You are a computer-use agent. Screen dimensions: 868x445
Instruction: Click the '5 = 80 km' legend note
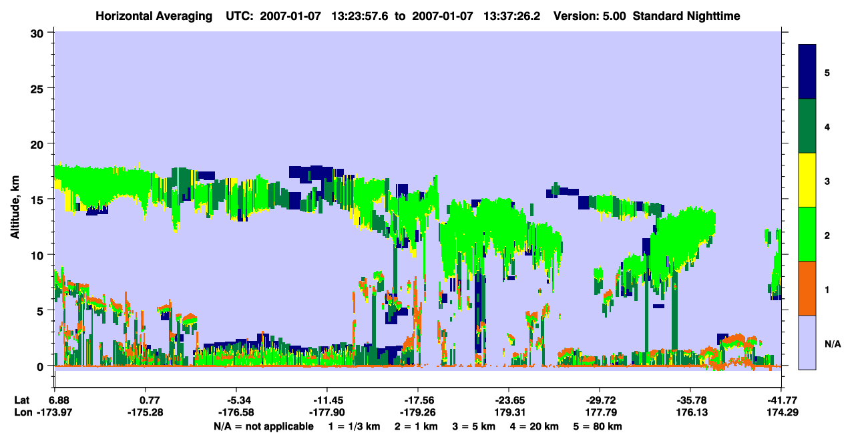599,426
